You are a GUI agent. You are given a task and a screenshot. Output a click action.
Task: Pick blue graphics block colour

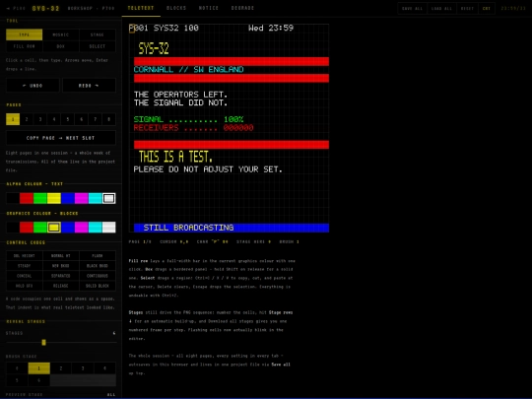[x=68, y=228]
